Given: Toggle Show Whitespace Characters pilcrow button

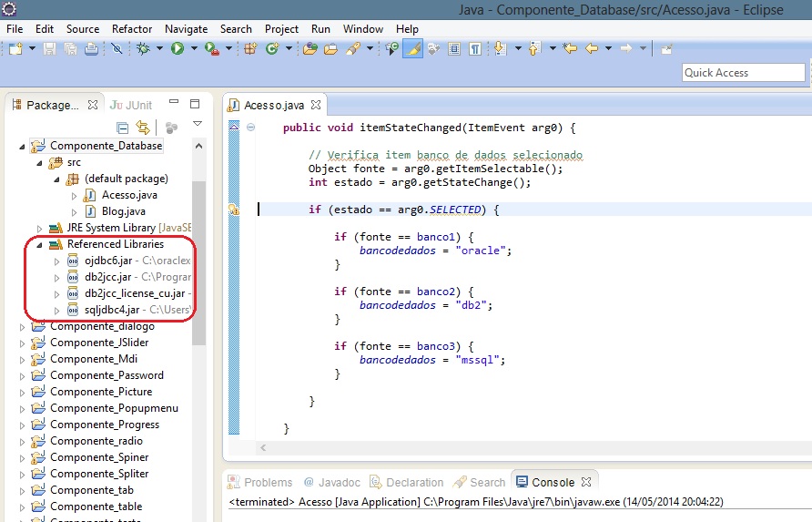Looking at the screenshot, I should [474, 48].
